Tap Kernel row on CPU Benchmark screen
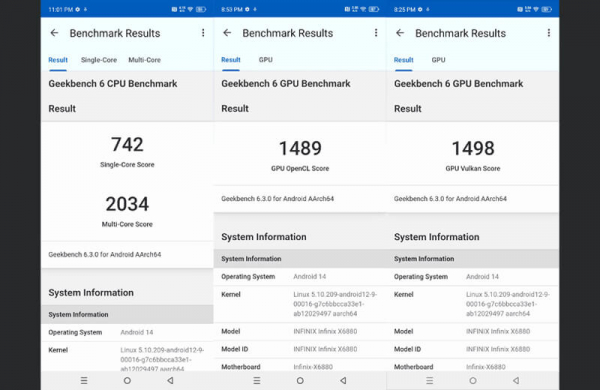Screen dimensions: 600x390 click(x=127, y=357)
